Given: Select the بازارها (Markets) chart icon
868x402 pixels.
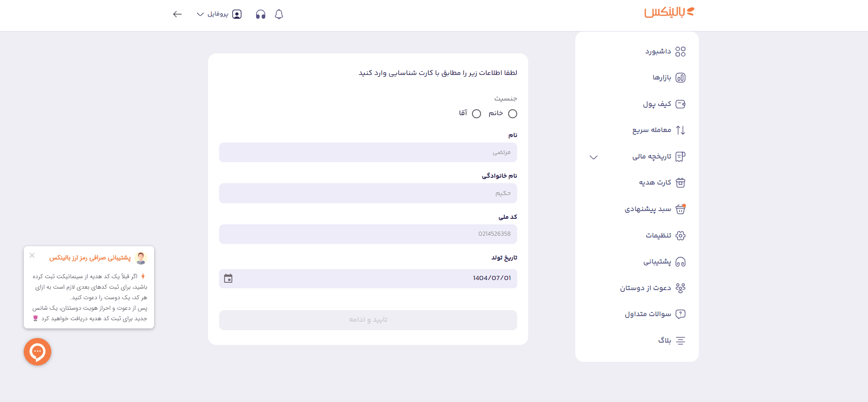Looking at the screenshot, I should pos(681,78).
